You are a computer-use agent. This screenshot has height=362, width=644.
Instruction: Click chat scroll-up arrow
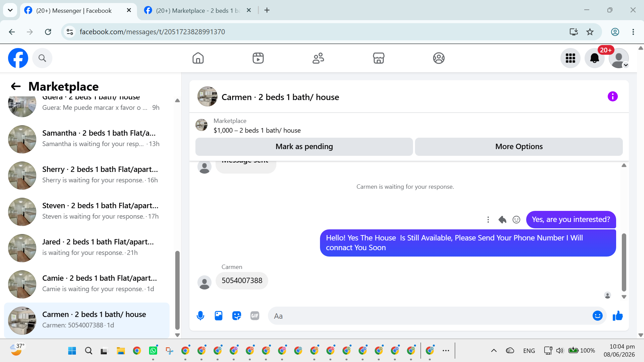point(624,165)
